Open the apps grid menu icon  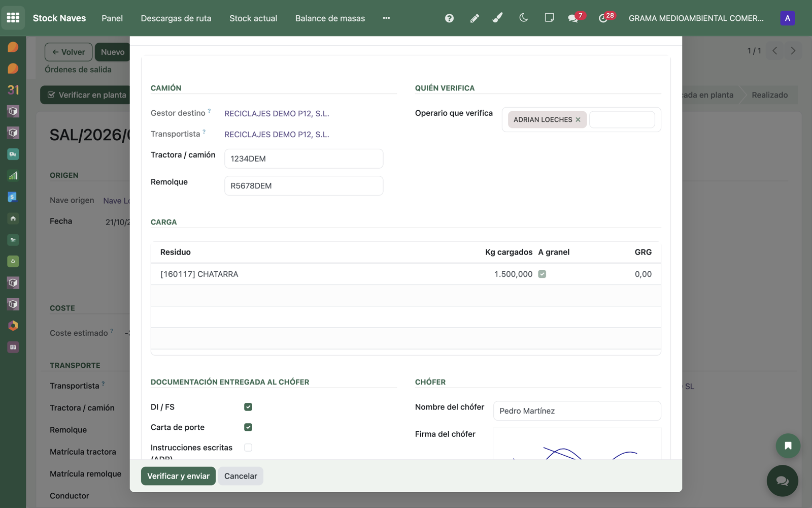click(x=13, y=18)
